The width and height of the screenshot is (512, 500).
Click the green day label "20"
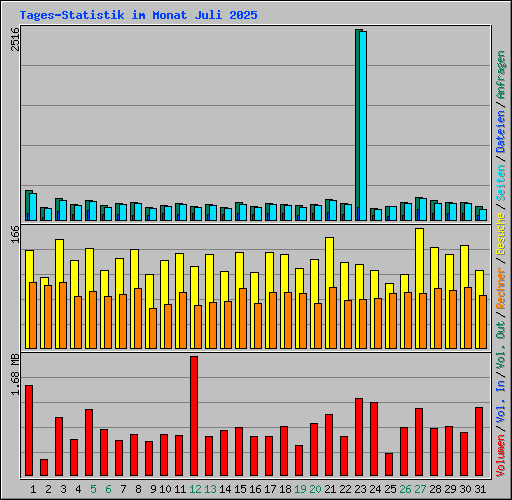click(x=315, y=489)
